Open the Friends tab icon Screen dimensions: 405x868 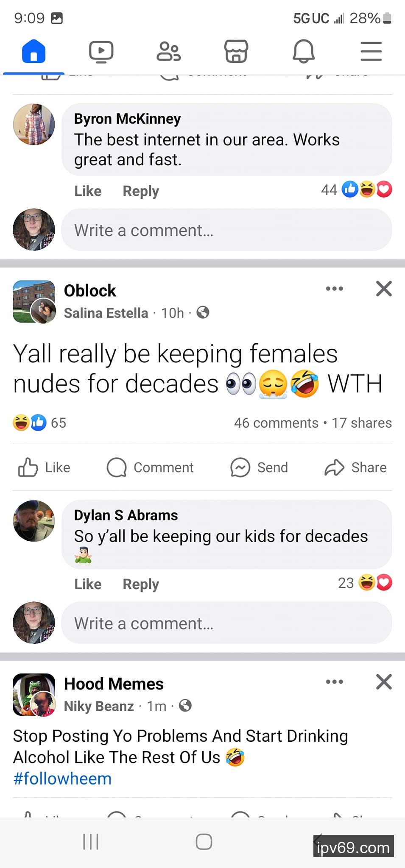pos(168,52)
